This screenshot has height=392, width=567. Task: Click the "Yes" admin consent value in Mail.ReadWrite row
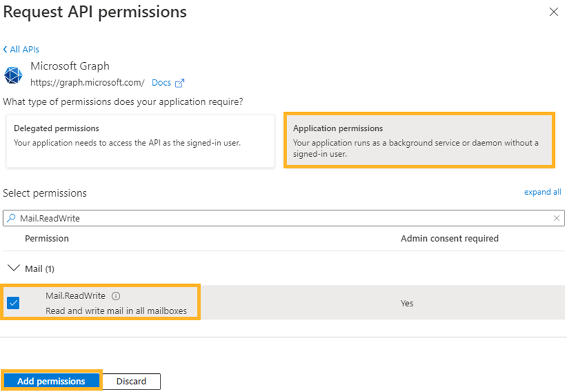pyautogui.click(x=407, y=303)
